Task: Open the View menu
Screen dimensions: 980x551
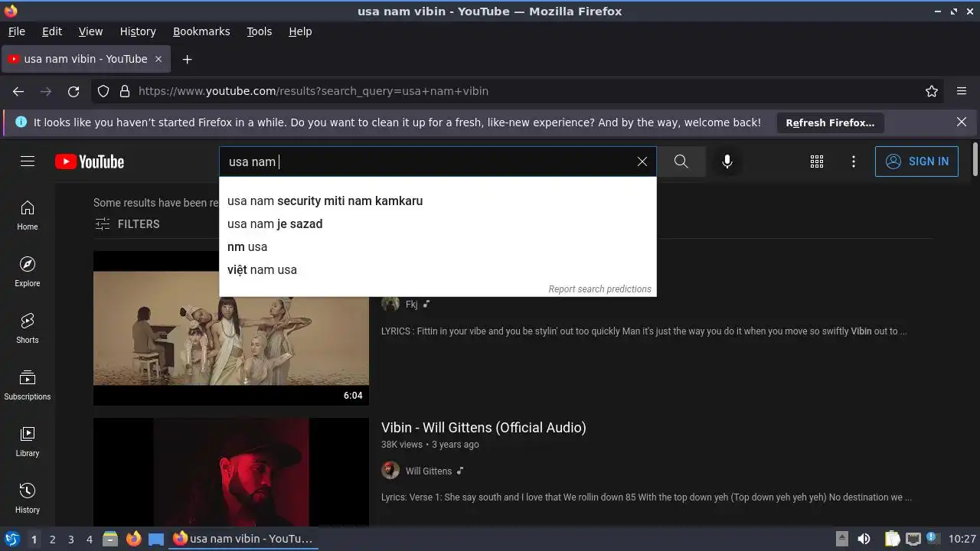Action: [x=90, y=31]
